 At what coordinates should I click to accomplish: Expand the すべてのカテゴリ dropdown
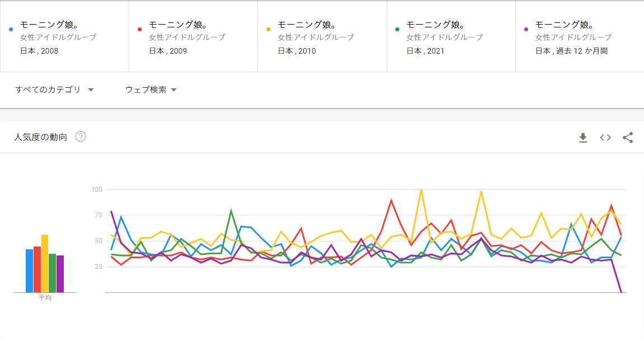coord(54,89)
